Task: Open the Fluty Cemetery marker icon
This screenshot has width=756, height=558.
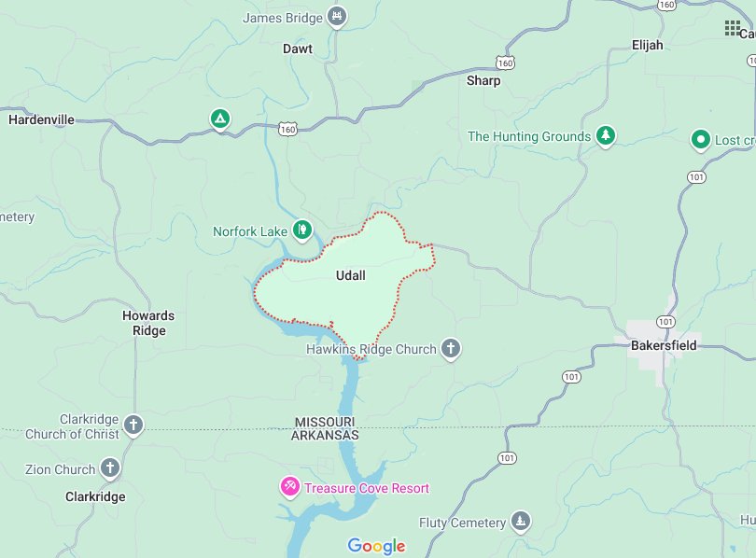Action: [x=520, y=522]
